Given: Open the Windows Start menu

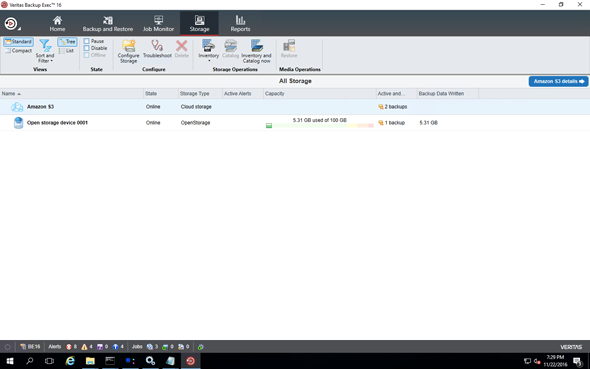Looking at the screenshot, I should point(10,361).
